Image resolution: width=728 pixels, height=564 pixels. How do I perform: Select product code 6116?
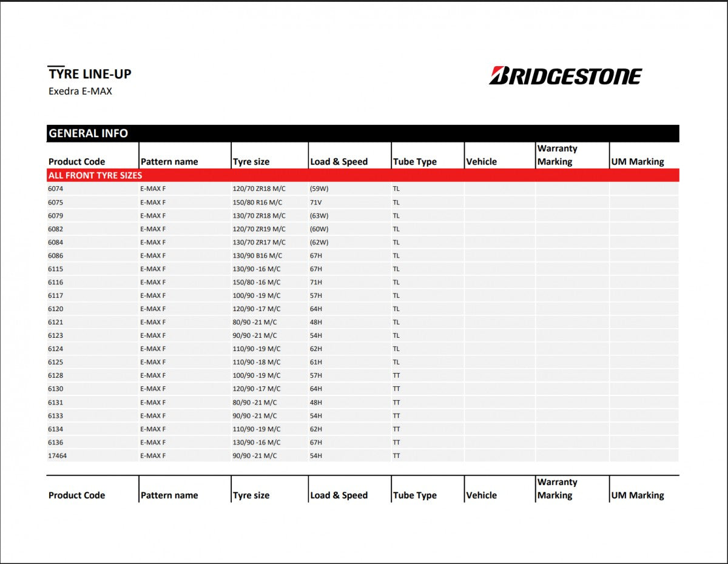pos(55,282)
